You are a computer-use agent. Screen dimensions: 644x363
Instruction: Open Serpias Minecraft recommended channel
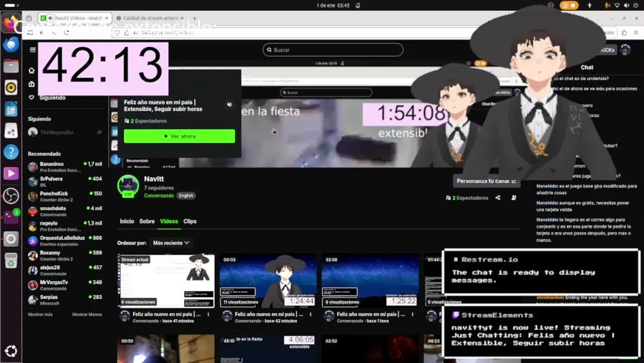click(x=65, y=299)
